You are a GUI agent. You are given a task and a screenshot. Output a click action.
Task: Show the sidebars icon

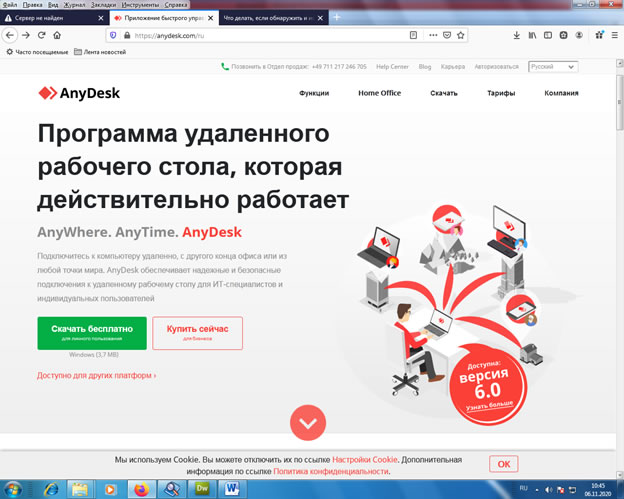tap(548, 35)
